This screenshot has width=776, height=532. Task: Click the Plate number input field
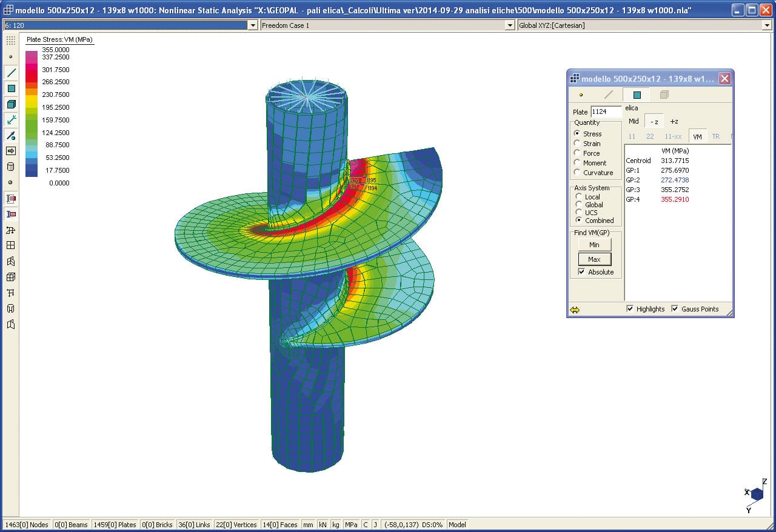pyautogui.click(x=606, y=111)
